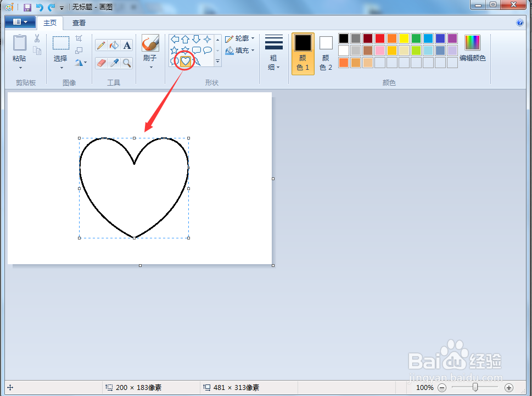Select the cloud callout shape
The height and width of the screenshot is (396, 532).
click(x=174, y=61)
